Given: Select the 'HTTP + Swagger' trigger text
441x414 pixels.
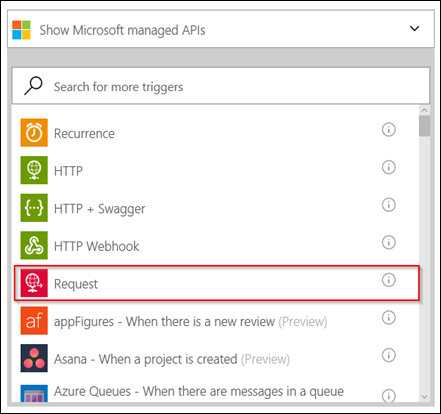Looking at the screenshot, I should point(100,209).
